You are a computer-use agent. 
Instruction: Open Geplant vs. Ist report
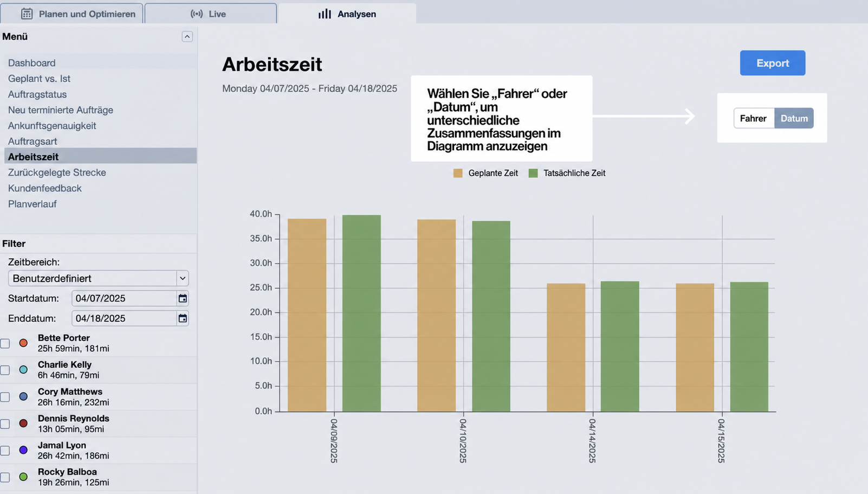(39, 79)
